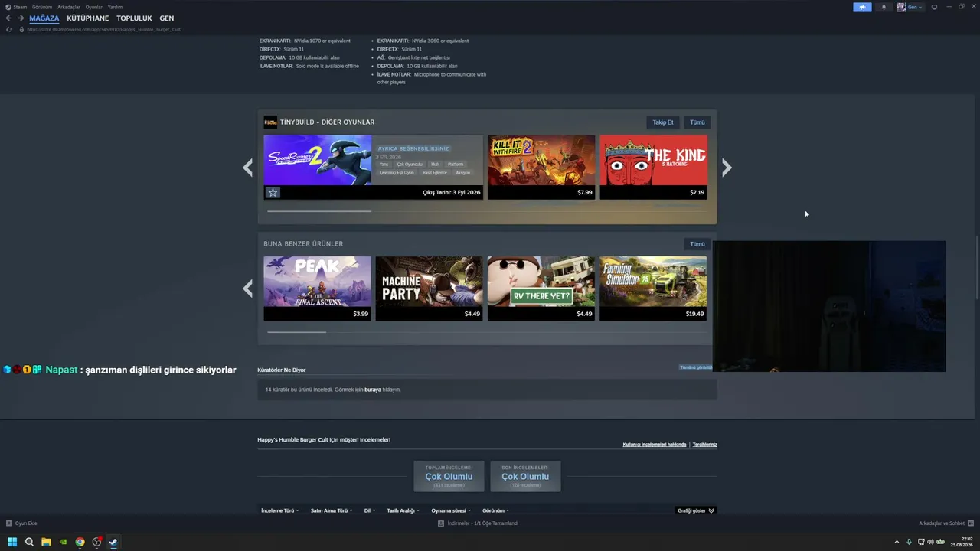Viewport: 980px width, 551px height.
Task: Show hidden system tray icons
Action: 897,542
